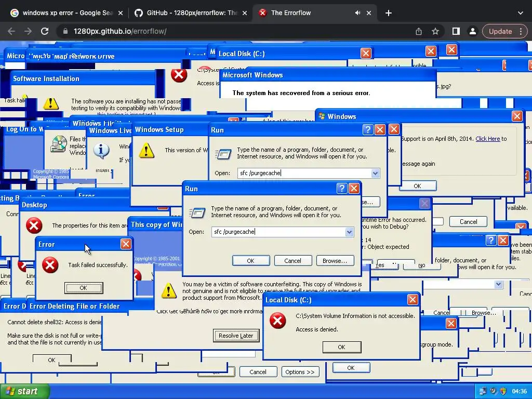Open the Chrome profile icon

pyautogui.click(x=472, y=31)
